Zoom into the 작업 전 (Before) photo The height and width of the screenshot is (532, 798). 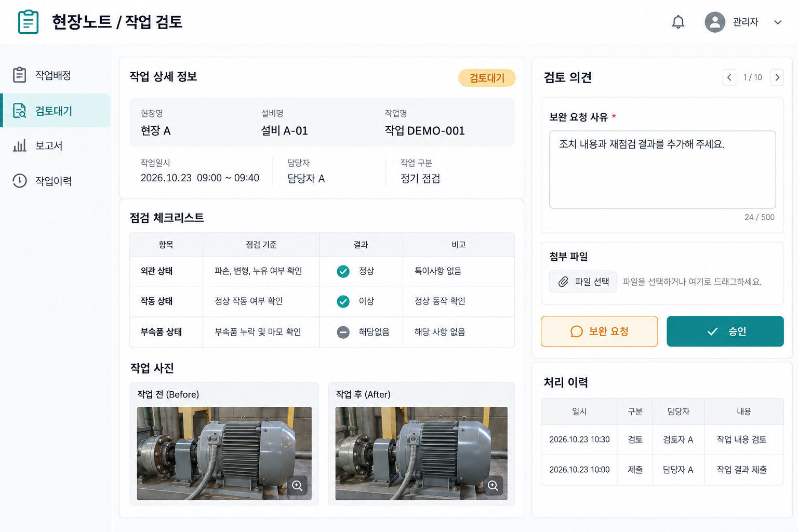coord(297,485)
